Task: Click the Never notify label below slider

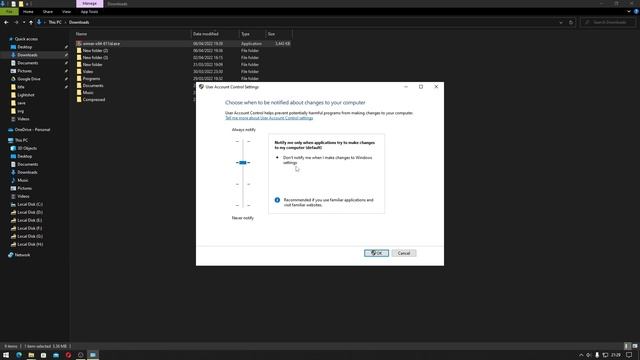Action: click(242, 218)
